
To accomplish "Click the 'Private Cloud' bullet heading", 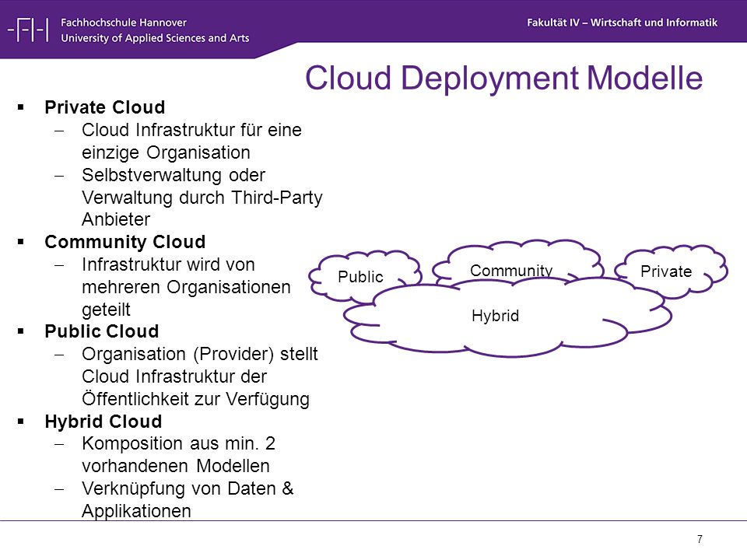I will click(105, 107).
